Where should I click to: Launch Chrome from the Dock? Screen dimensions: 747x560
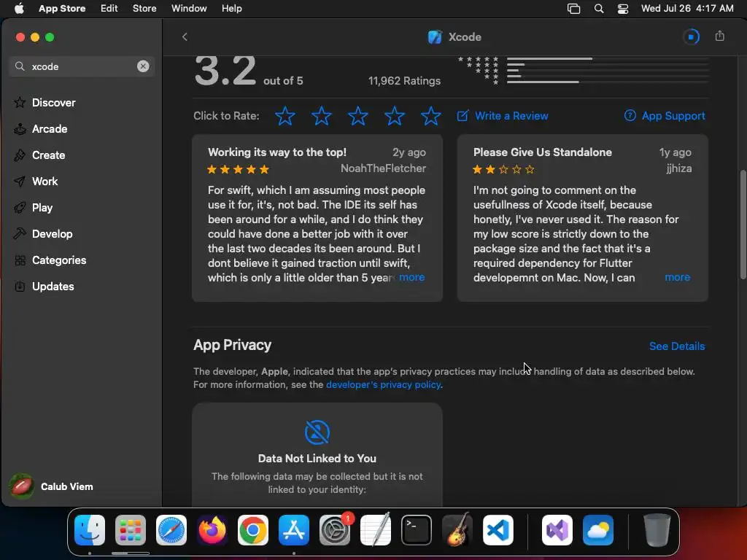coord(253,530)
